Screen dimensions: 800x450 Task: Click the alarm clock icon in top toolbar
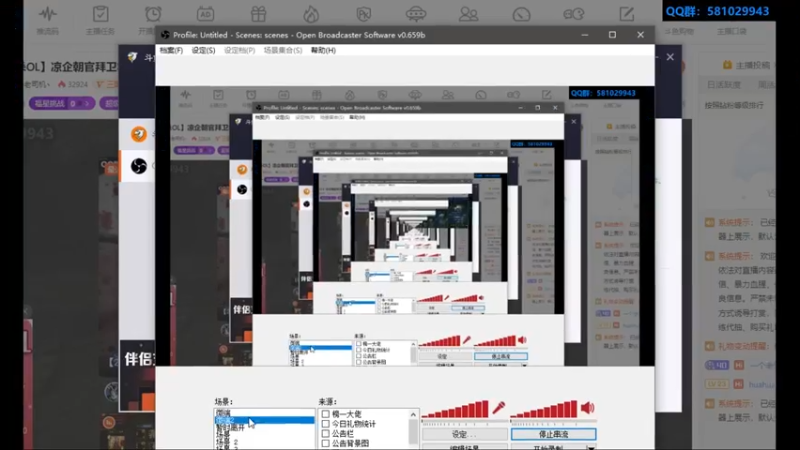pos(153,14)
